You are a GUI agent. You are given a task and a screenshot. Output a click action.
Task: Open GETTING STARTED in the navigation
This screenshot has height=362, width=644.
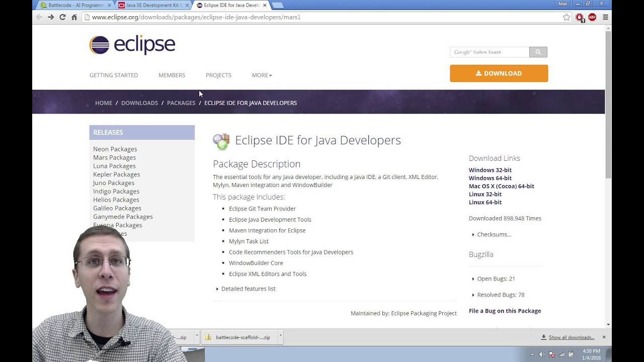tap(114, 75)
